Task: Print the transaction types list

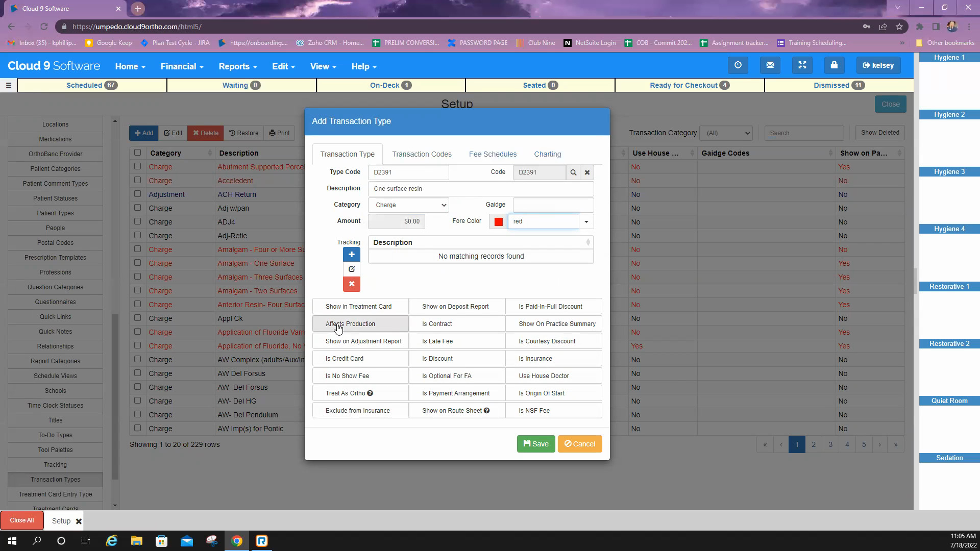Action: [x=279, y=133]
